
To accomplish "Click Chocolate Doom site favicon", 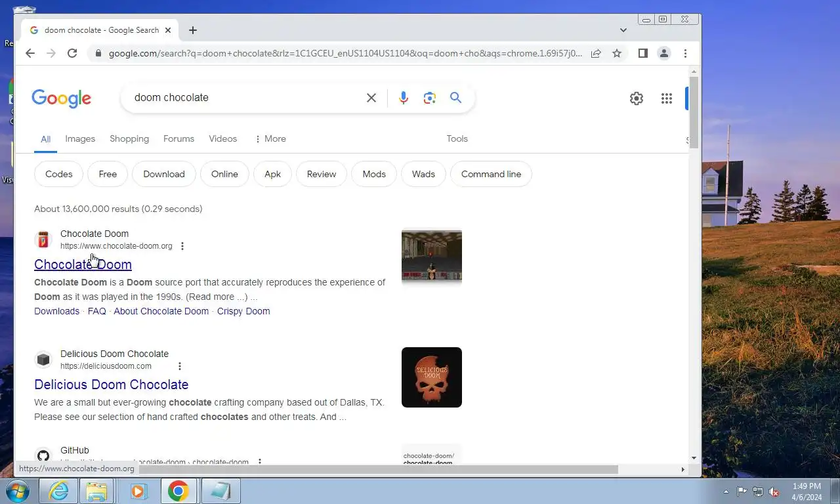I will pos(43,240).
